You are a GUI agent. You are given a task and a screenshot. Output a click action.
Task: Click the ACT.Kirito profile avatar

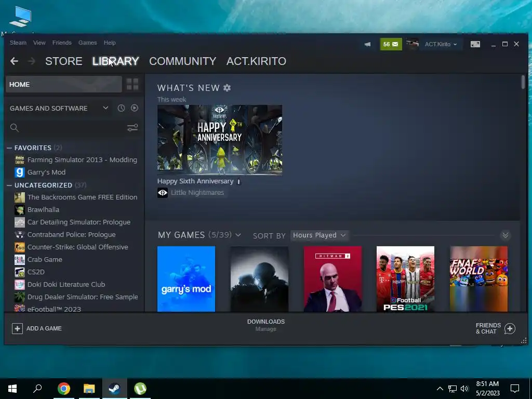[x=412, y=45]
